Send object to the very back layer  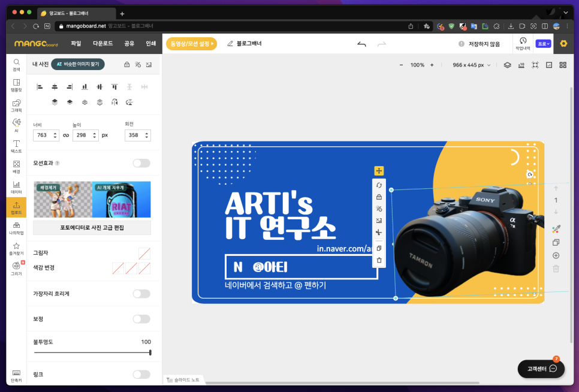[x=99, y=102]
